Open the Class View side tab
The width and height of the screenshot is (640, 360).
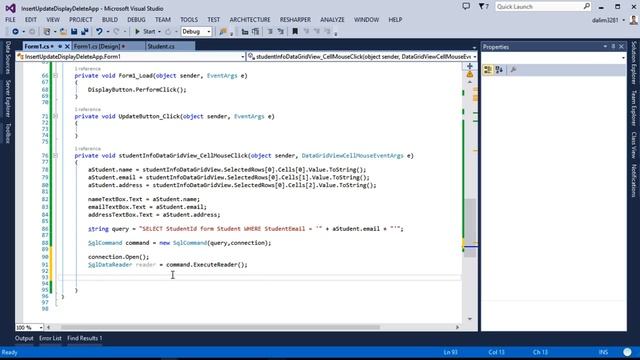click(x=634, y=144)
